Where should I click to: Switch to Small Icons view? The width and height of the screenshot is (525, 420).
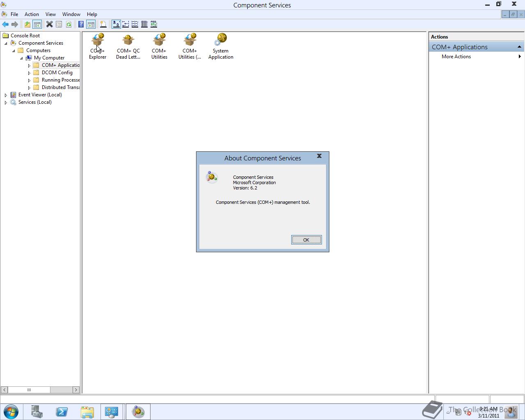point(126,25)
